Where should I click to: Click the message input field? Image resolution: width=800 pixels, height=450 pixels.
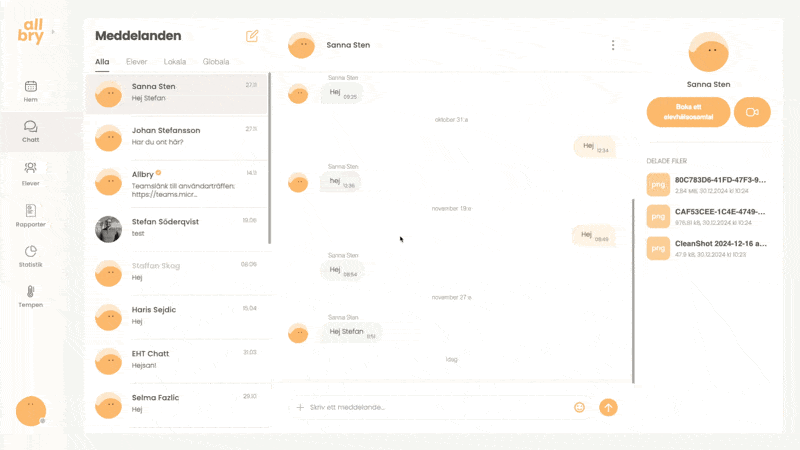coord(435,407)
